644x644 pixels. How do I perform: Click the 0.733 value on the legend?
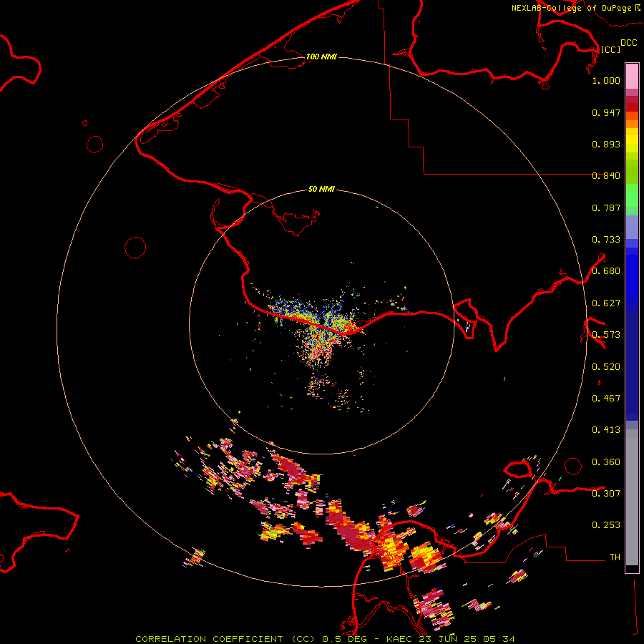tap(606, 240)
